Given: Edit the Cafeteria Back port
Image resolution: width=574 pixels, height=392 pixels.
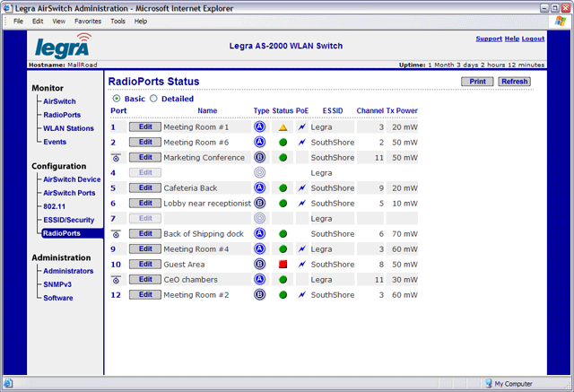Looking at the screenshot, I should 145,187.
